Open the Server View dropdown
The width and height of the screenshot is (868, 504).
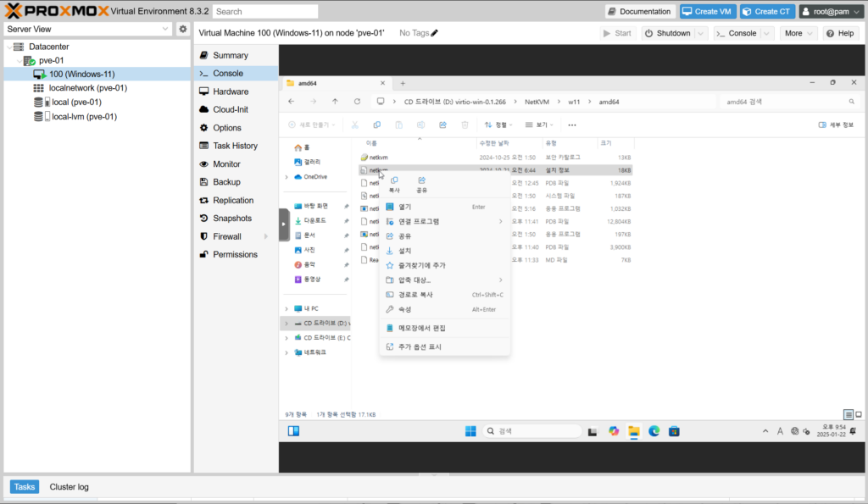87,29
